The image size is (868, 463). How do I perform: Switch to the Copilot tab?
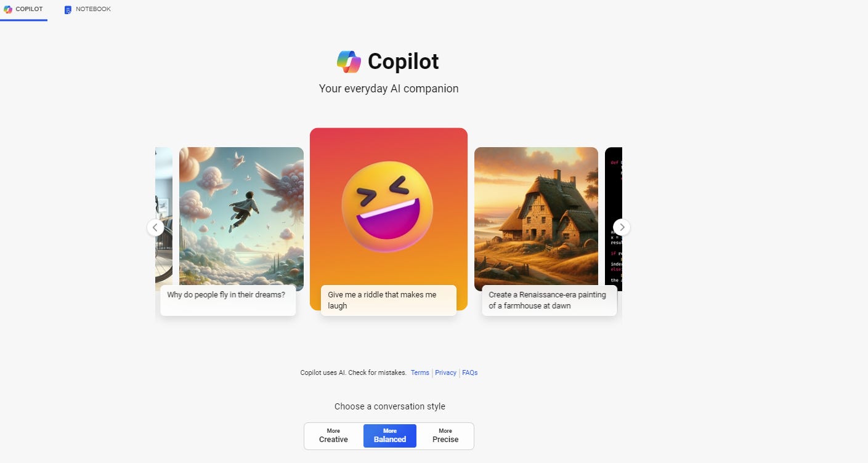[23, 10]
